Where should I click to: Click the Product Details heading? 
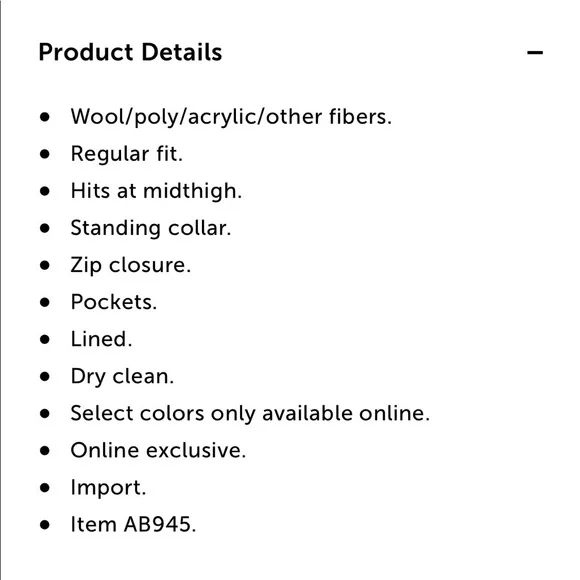pos(130,52)
